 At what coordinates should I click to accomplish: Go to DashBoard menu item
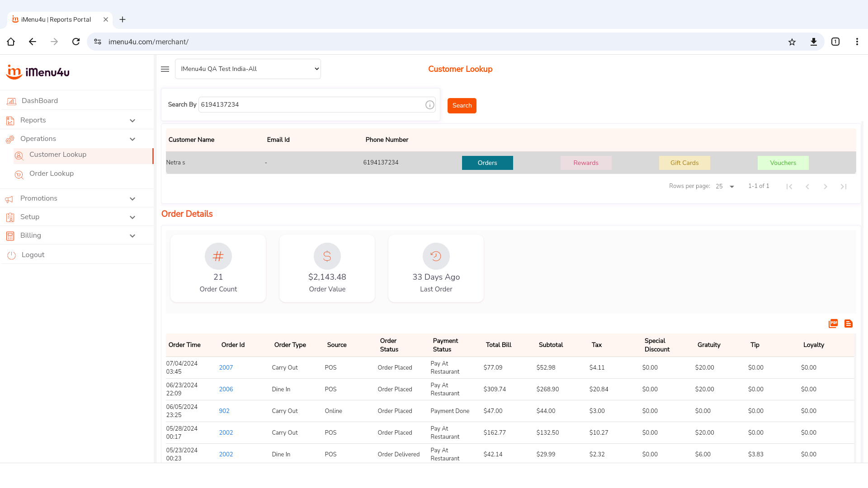pos(40,101)
